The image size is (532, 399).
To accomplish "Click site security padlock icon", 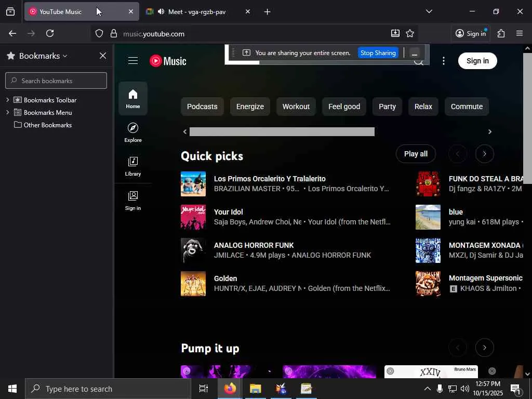I will [x=114, y=33].
